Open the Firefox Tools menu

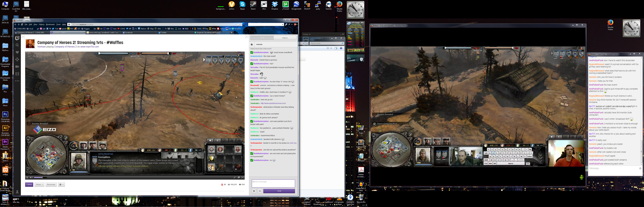pos(59,24)
